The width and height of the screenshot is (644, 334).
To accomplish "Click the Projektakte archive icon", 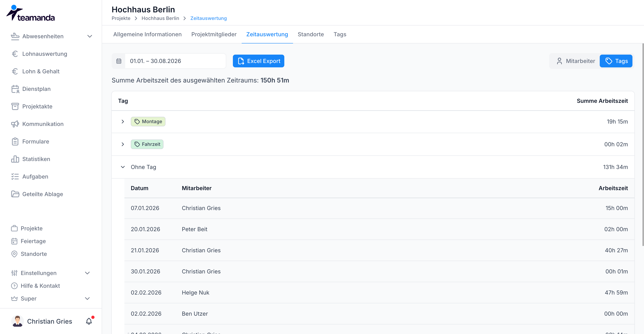I will coord(15,106).
